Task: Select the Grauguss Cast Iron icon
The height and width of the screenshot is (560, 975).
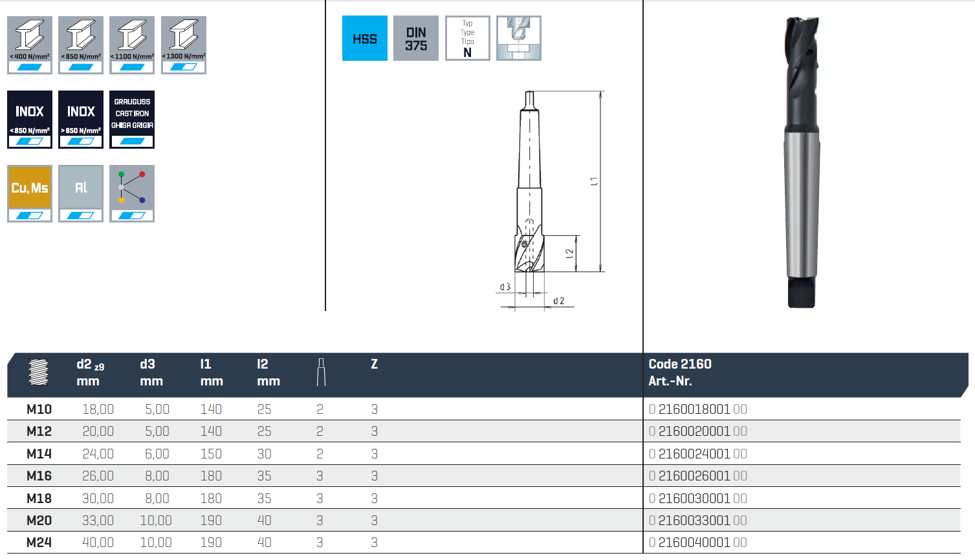Action: (x=132, y=119)
